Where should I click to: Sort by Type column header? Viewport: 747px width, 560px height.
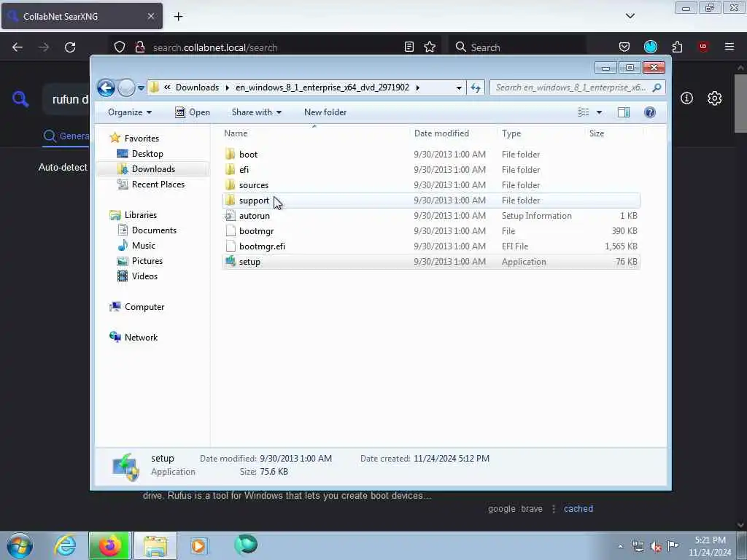511,133
